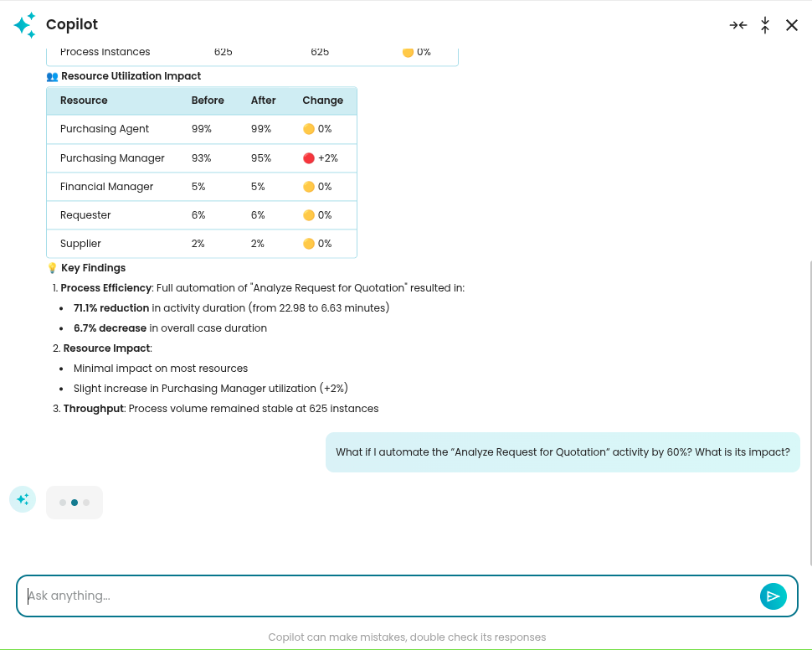Click the Key Findings heading
This screenshot has height=650, width=812.
click(93, 268)
